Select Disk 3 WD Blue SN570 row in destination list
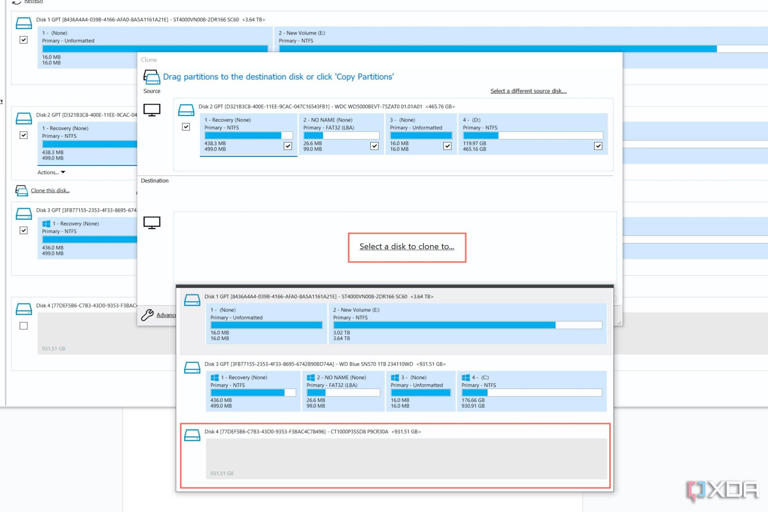 point(396,387)
